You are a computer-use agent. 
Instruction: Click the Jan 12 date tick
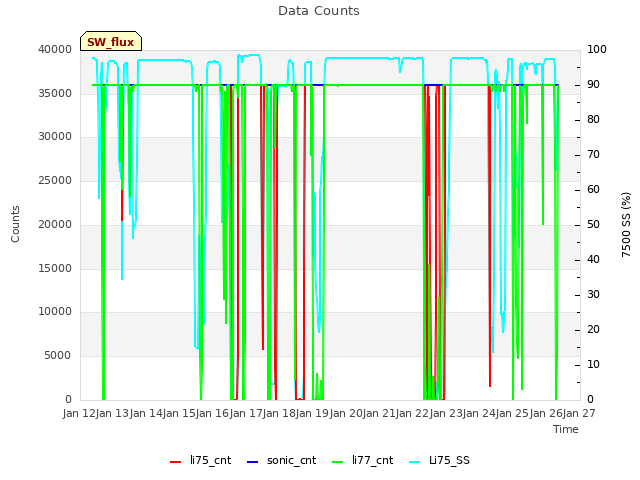point(80,413)
